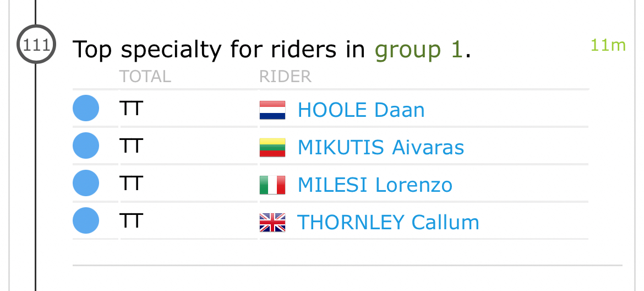Select the blue circle beside Milesi Lorenzo
The height and width of the screenshot is (291, 644).
coord(86,184)
